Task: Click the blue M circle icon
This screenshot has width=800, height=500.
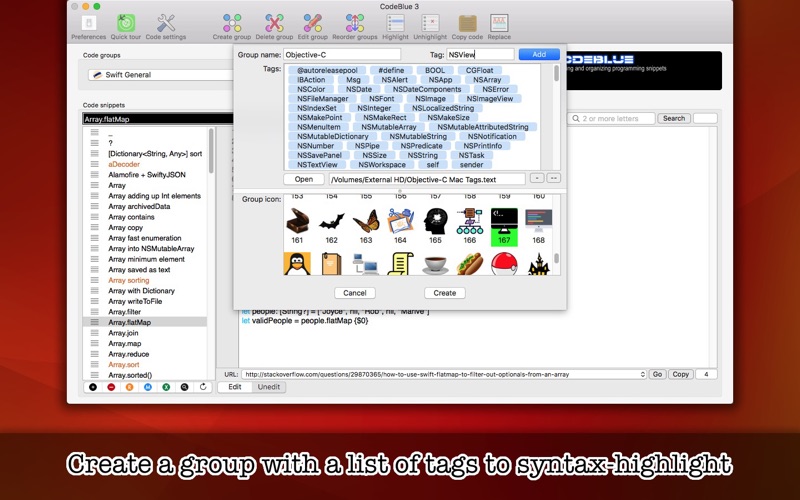Action: pos(148,387)
